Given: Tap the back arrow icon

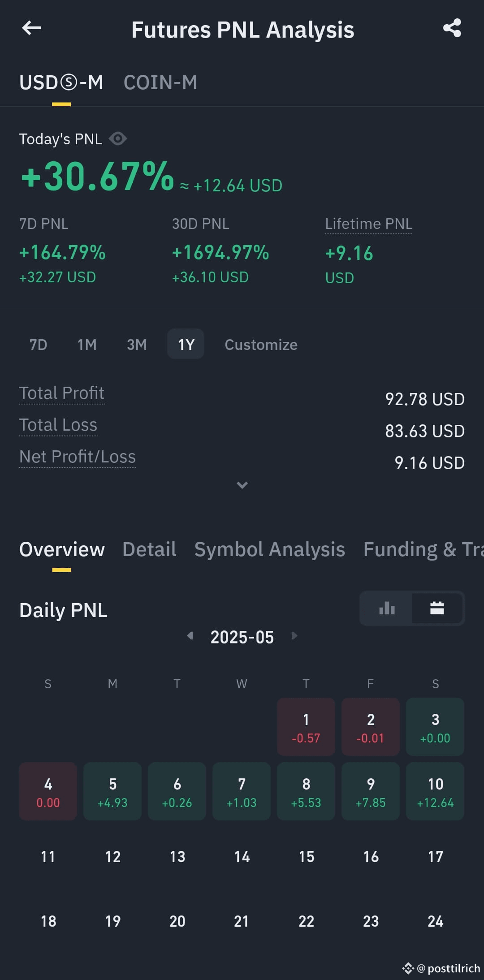Looking at the screenshot, I should (31, 28).
